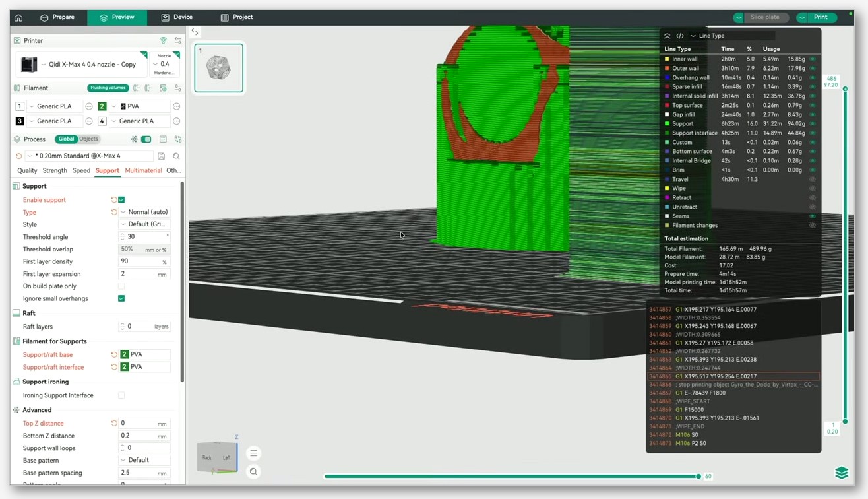Hide Inner wall lines via eye icon
This screenshot has width=868, height=499.
click(x=813, y=59)
